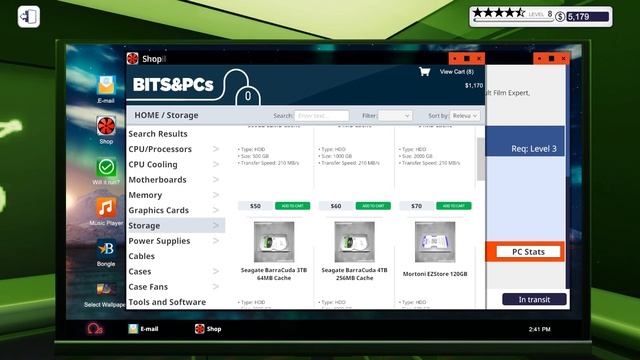Switch to E-mail in the taskbar
640x360 pixels.
coord(143,329)
